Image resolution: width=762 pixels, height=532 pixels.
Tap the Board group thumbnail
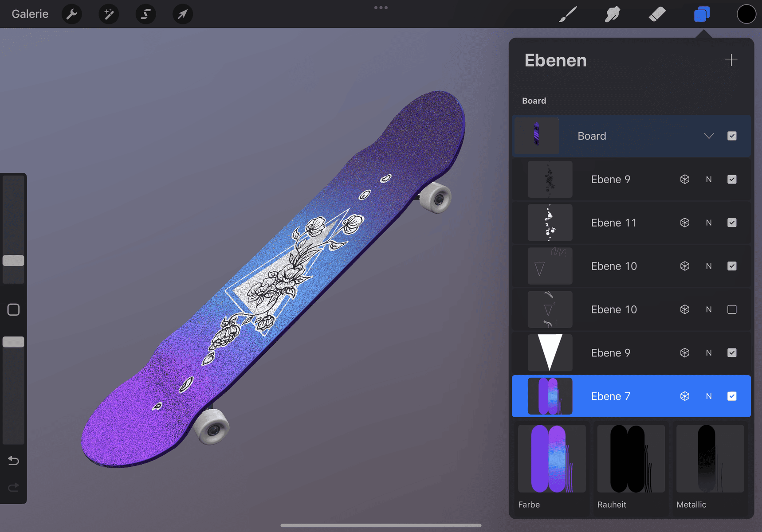coord(537,136)
